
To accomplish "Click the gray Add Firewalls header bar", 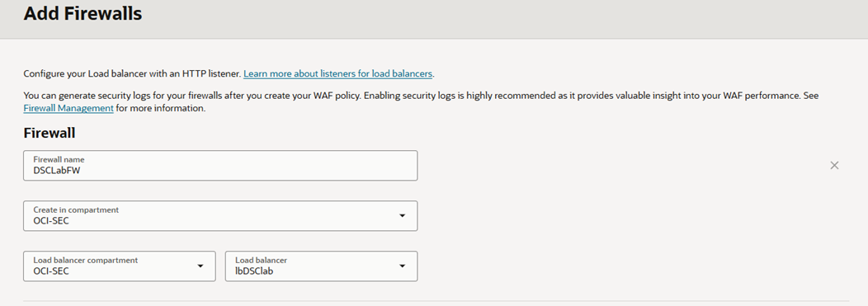I will pos(434,19).
